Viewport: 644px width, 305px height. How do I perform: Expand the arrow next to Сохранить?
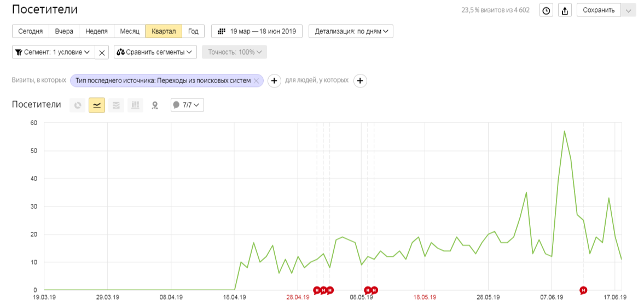click(x=628, y=10)
